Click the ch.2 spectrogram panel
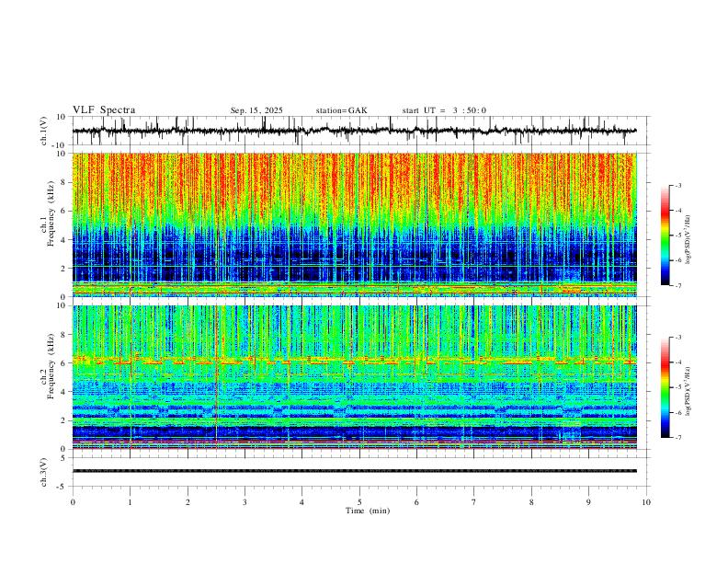The image size is (728, 563). tap(354, 377)
